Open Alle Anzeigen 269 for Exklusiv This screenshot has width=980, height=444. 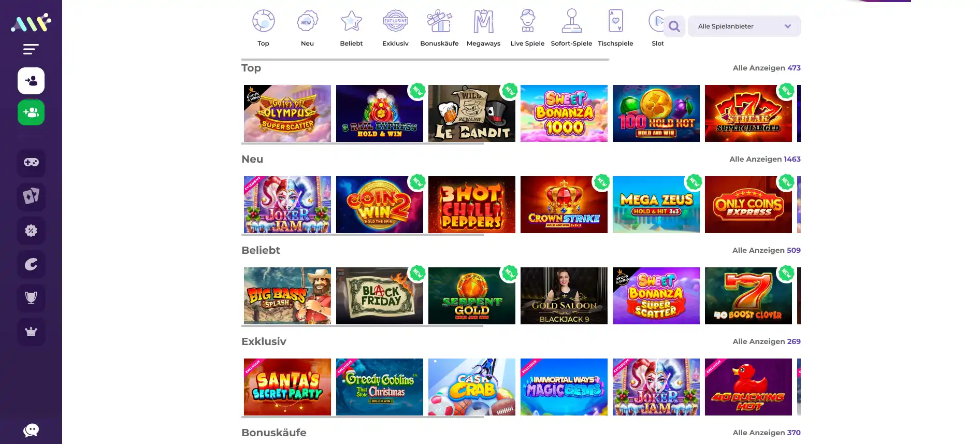[x=767, y=341]
